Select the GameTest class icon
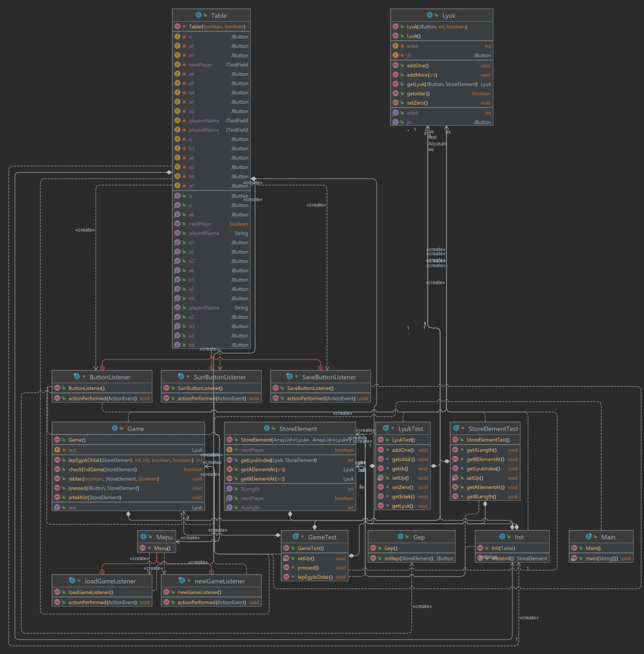 point(296,536)
